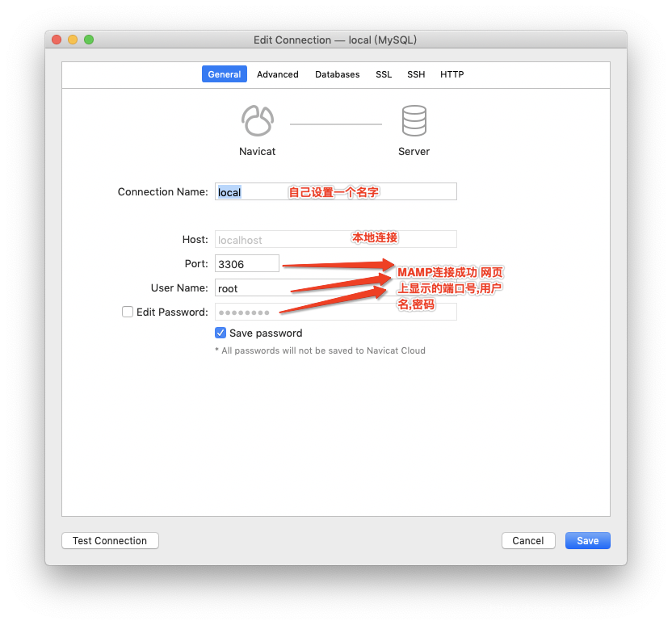Enable the Edit Password checkbox

coord(128,312)
